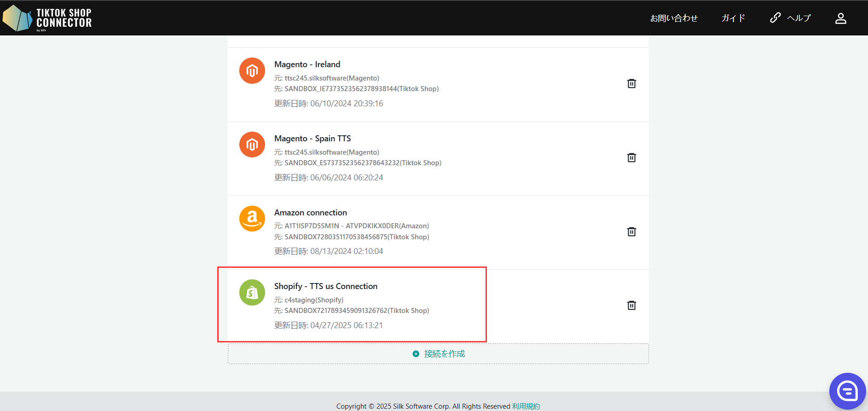The height and width of the screenshot is (411, 868).
Task: Click the Shopify bag logo icon
Action: click(x=252, y=292)
